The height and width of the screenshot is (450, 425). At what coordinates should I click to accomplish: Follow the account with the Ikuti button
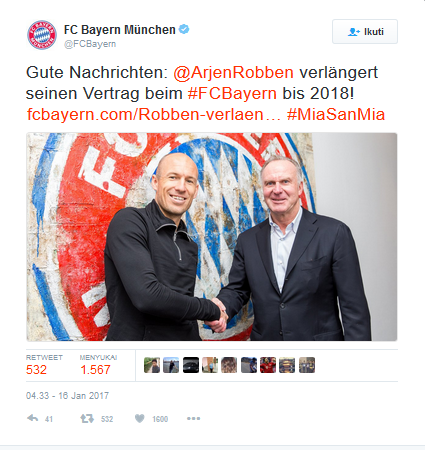365,32
